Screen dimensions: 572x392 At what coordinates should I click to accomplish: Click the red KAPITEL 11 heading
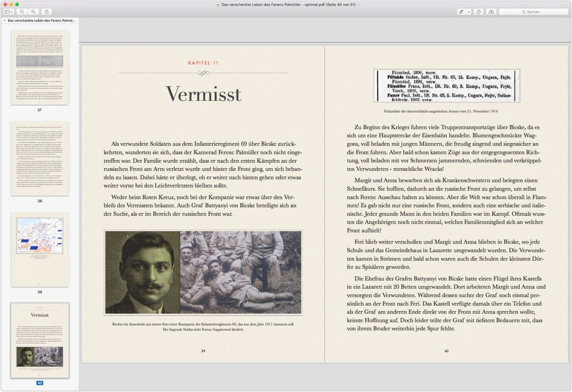pos(203,63)
